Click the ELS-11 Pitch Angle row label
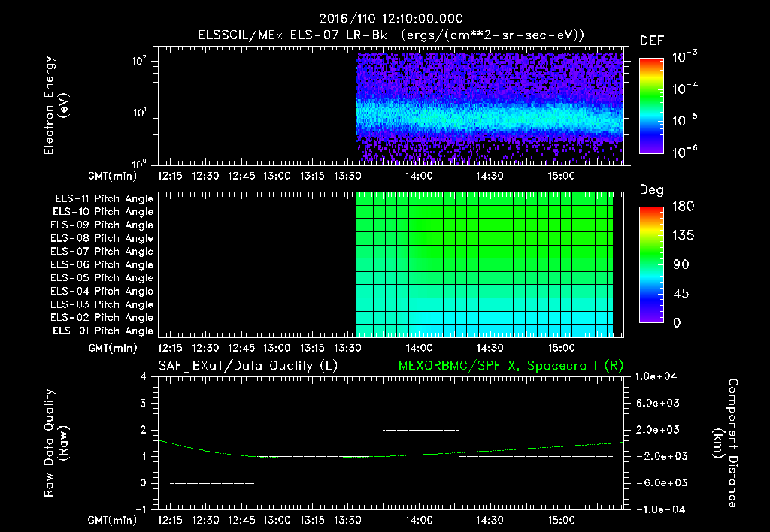Screen dimensions: 770x532 pyautogui.click(x=104, y=199)
